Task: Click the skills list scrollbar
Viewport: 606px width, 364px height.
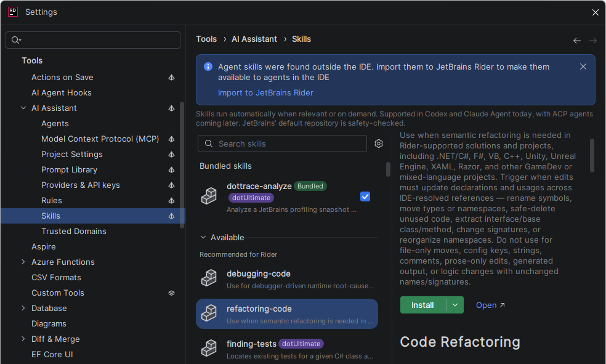Action: coord(388,169)
